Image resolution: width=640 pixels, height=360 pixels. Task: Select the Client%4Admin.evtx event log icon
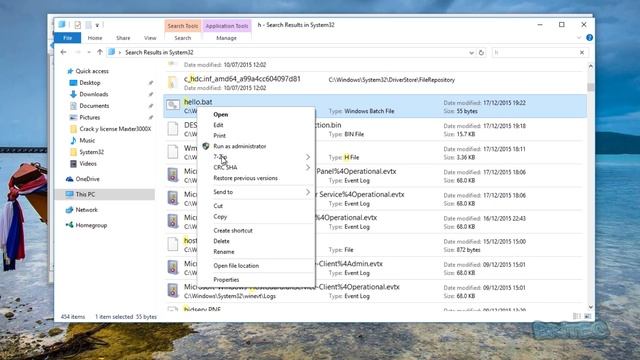pos(173,267)
